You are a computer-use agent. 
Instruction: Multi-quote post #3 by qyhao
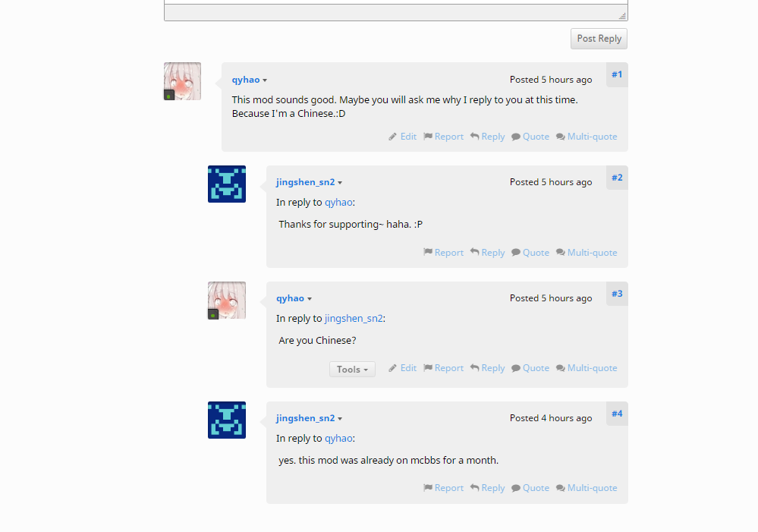pyautogui.click(x=587, y=368)
